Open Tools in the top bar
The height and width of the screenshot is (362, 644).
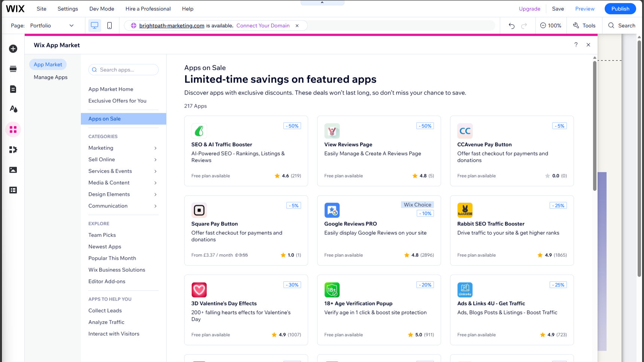pyautogui.click(x=584, y=25)
